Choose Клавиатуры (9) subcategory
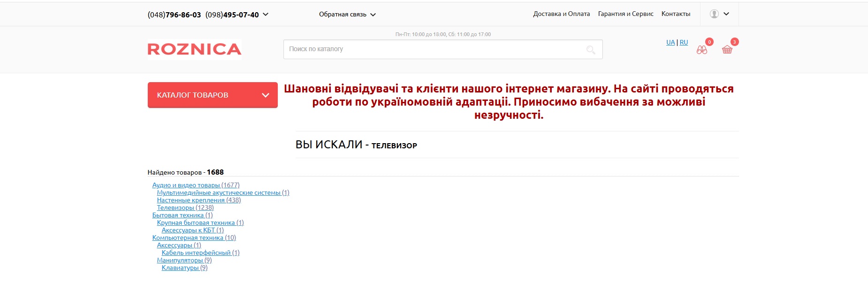Image resolution: width=868 pixels, height=299 pixels. pos(184,268)
